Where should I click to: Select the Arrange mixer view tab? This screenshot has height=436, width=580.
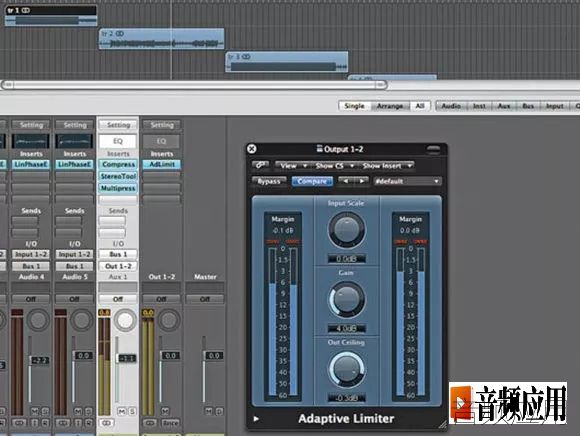pos(390,106)
